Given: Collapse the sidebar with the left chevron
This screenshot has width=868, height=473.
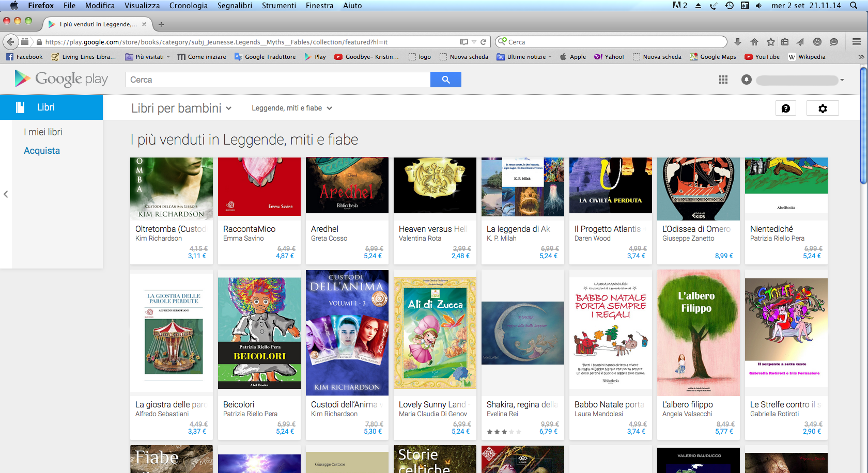Looking at the screenshot, I should click(6, 194).
